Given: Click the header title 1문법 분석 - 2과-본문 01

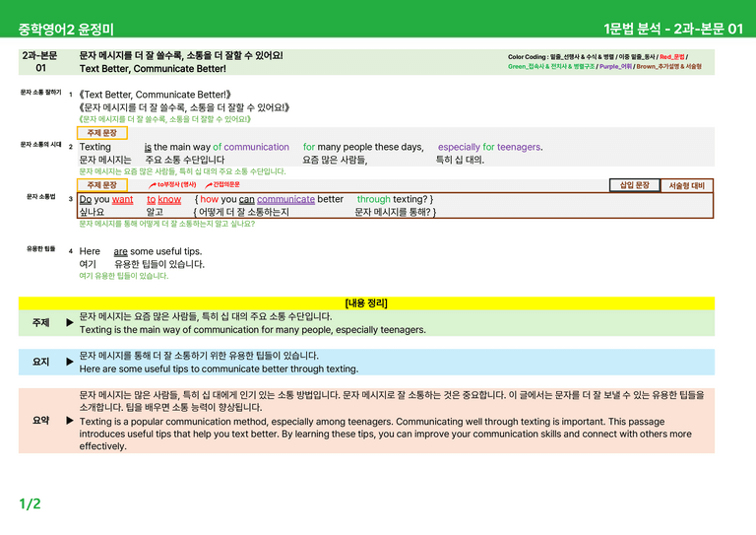Looking at the screenshot, I should point(673,29).
